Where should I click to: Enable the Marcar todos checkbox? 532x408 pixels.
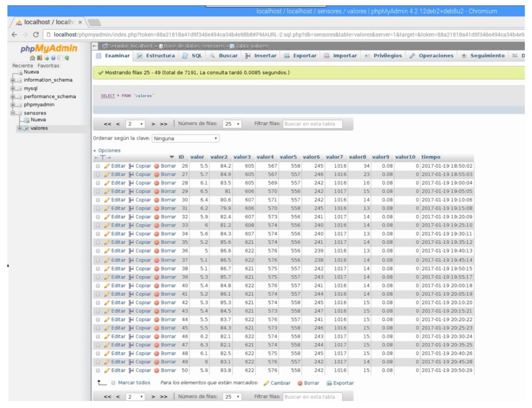tap(113, 383)
